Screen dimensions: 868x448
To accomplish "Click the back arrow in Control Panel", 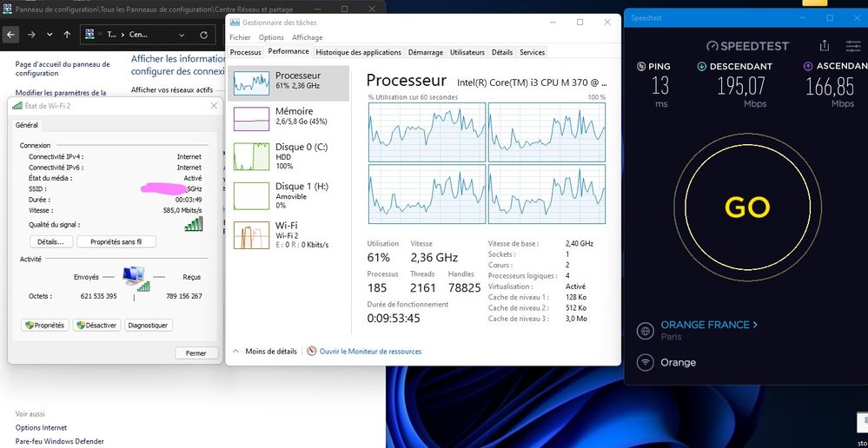I will [11, 35].
